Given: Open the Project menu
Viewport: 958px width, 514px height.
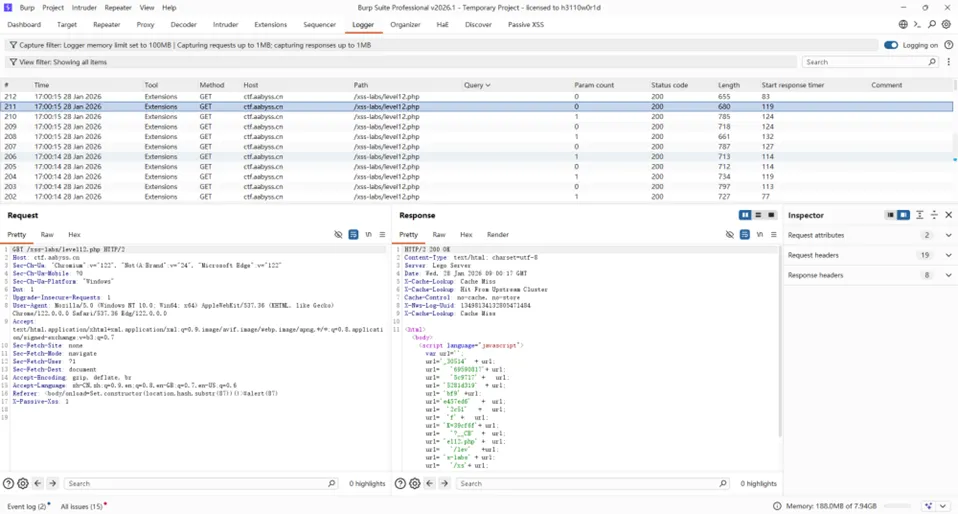Looking at the screenshot, I should 53,8.
